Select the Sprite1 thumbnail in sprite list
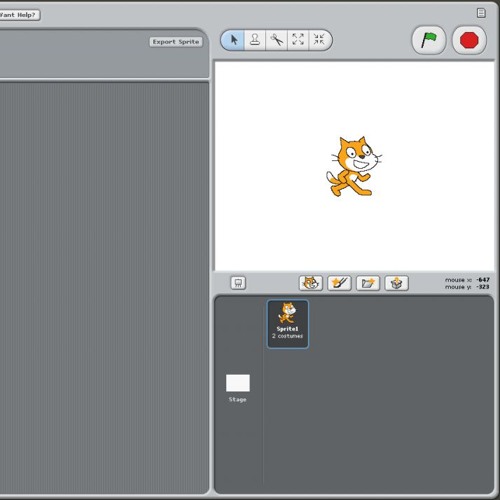The image size is (500, 500). (288, 324)
